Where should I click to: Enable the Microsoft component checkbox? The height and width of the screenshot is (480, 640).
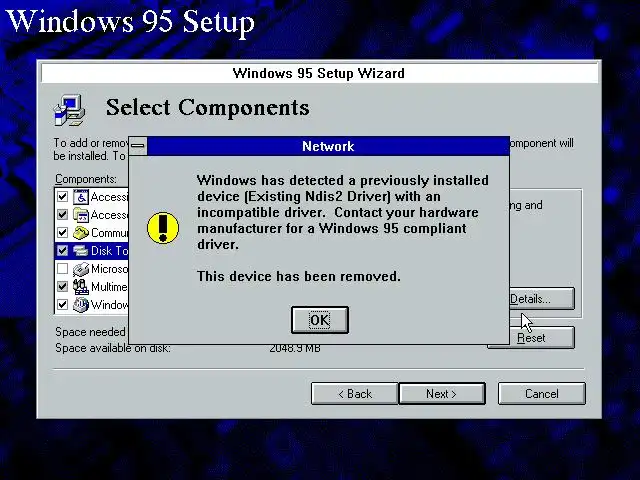[62, 269]
